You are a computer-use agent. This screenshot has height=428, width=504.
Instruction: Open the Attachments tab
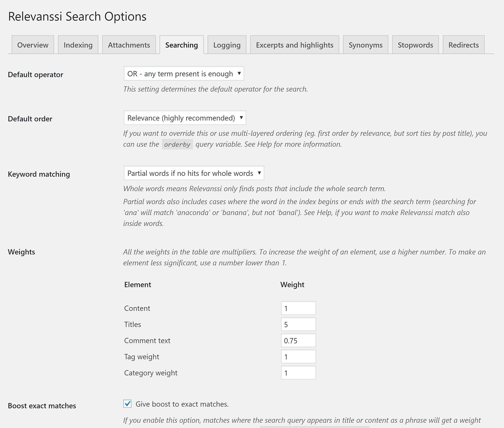pyautogui.click(x=129, y=45)
